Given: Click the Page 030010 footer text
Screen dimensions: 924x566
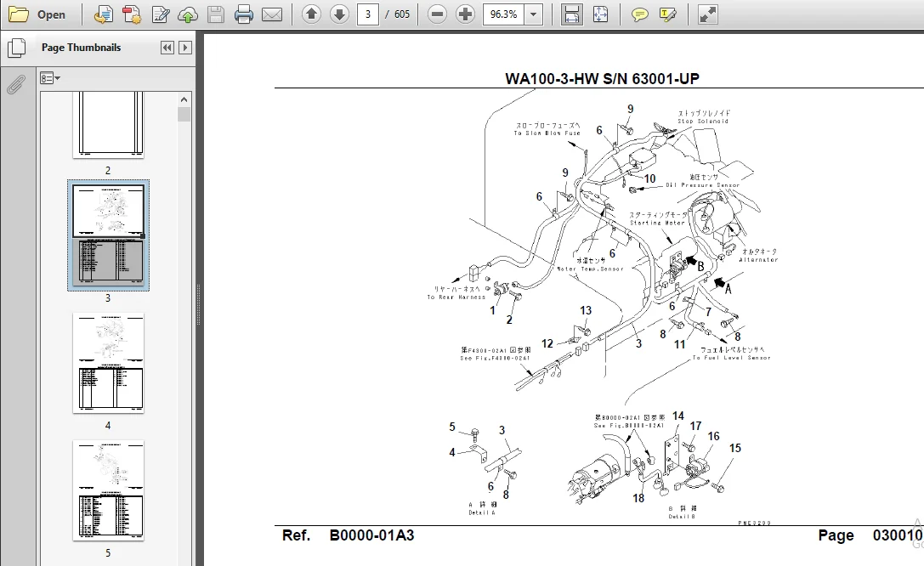Looking at the screenshot, I should click(870, 535).
